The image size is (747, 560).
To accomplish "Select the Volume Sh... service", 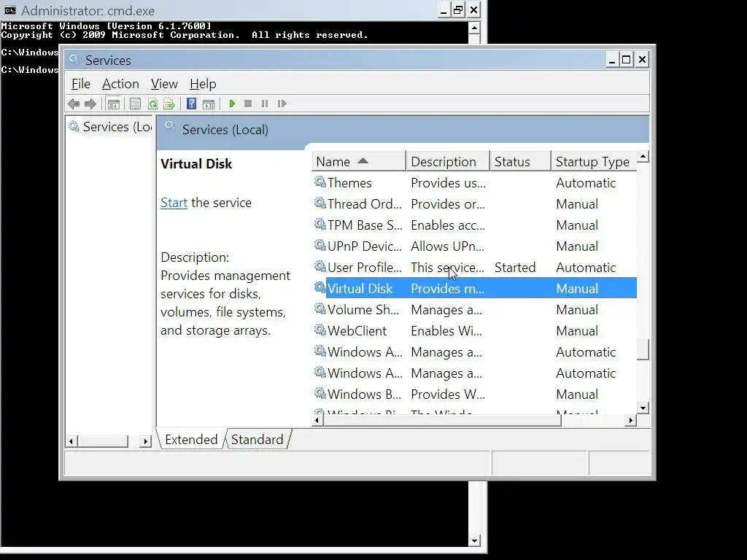I will [474, 309].
